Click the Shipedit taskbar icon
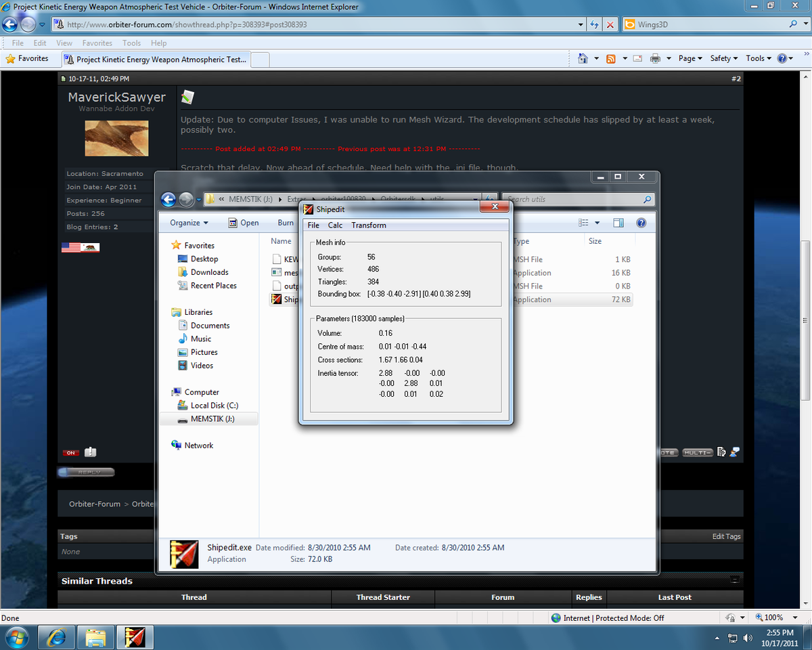 (x=135, y=637)
